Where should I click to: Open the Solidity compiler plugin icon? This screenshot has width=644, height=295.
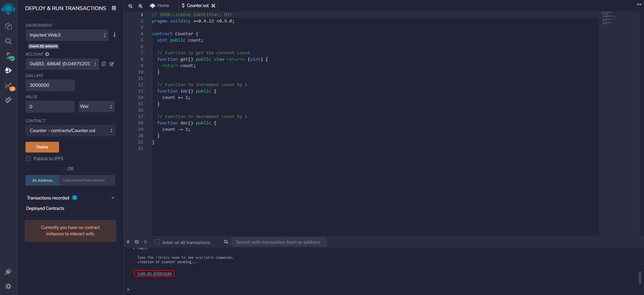pyautogui.click(x=8, y=56)
